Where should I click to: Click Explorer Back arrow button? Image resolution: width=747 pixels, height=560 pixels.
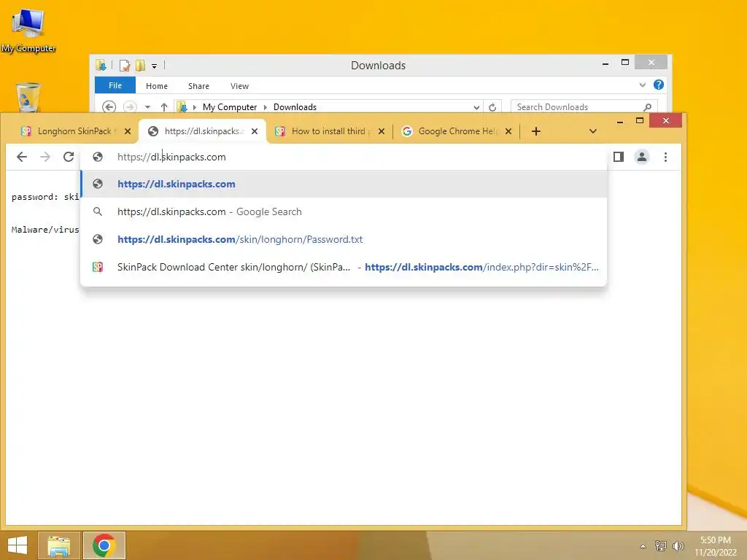pos(109,107)
